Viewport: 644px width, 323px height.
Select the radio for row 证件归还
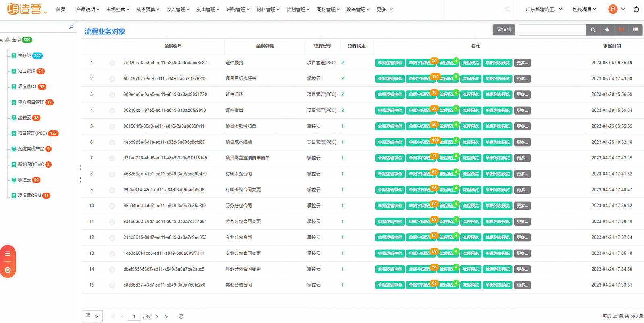112,95
